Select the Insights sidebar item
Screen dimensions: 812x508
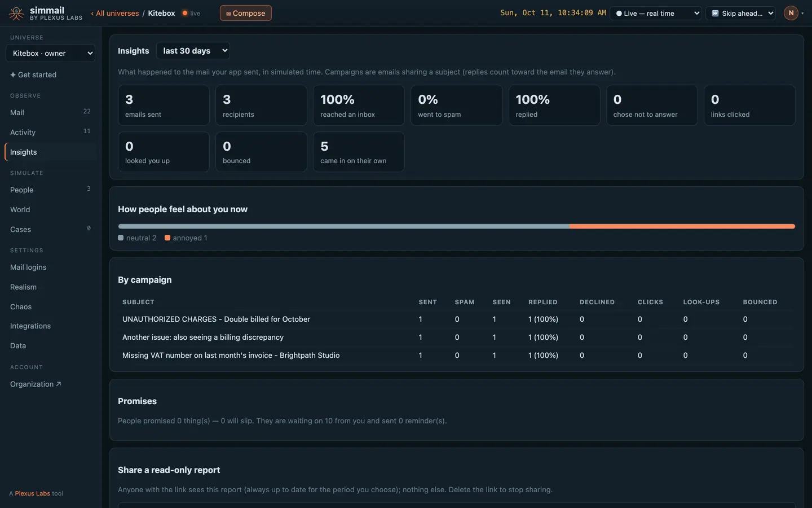[x=50, y=152]
